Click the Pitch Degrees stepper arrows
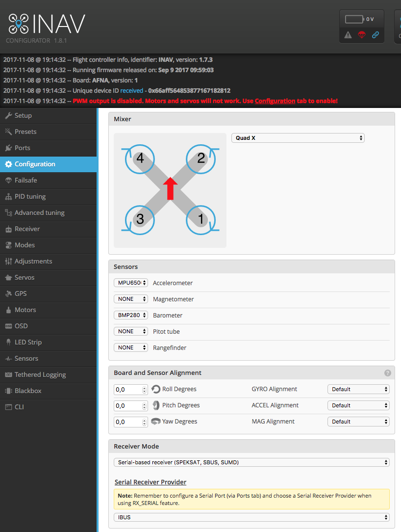The image size is (401, 532). (145, 406)
